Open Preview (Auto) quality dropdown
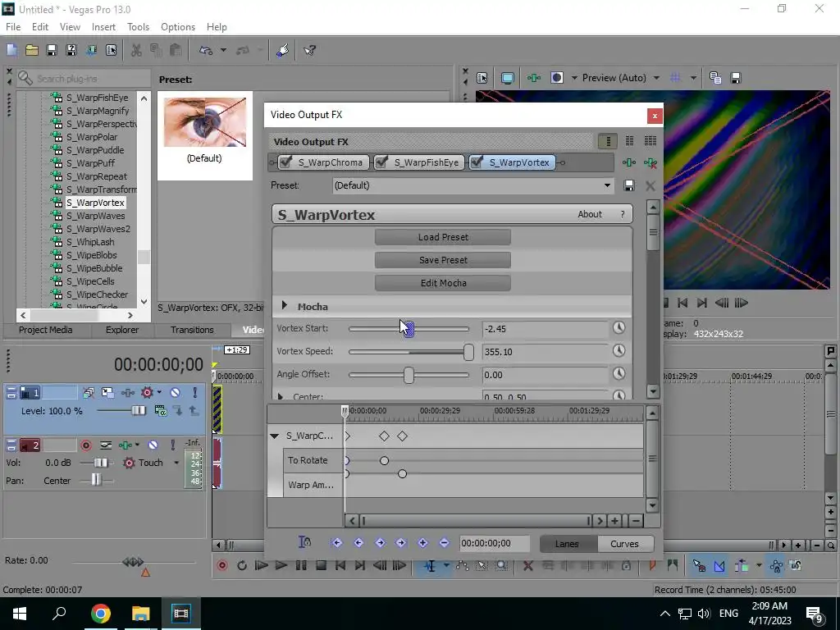The height and width of the screenshot is (630, 840). click(x=656, y=78)
